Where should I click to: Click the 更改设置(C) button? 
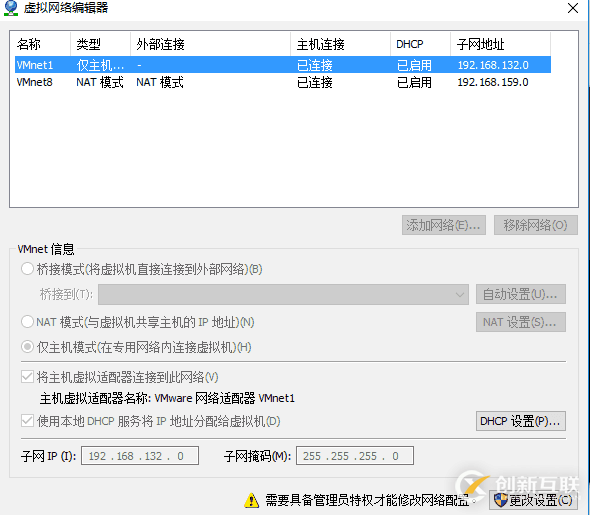click(533, 500)
